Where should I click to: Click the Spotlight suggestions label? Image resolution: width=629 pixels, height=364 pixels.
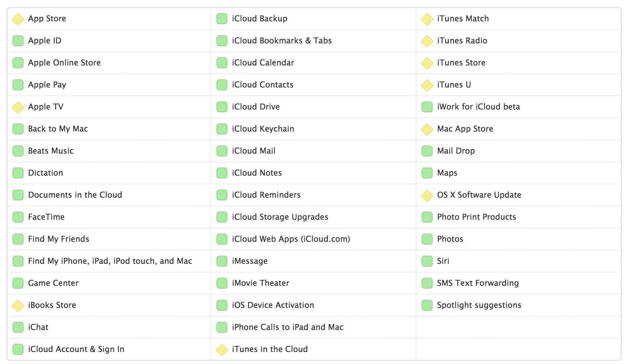pyautogui.click(x=479, y=305)
